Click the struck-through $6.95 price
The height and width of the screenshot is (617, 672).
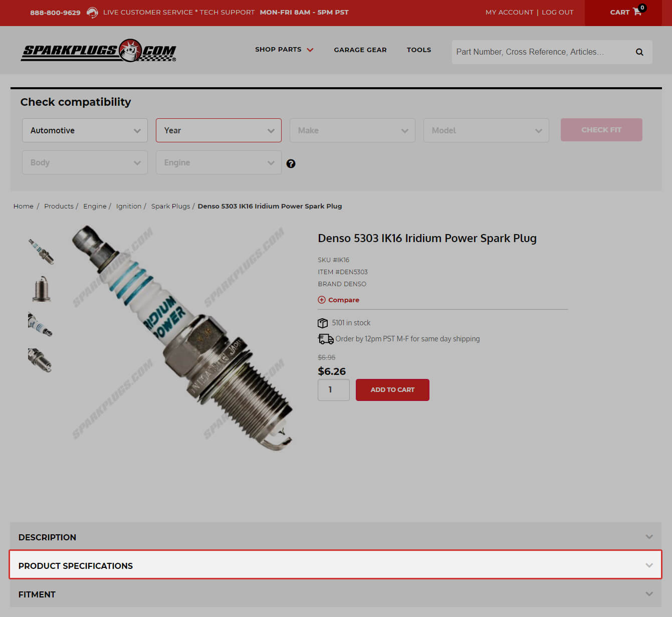327,357
